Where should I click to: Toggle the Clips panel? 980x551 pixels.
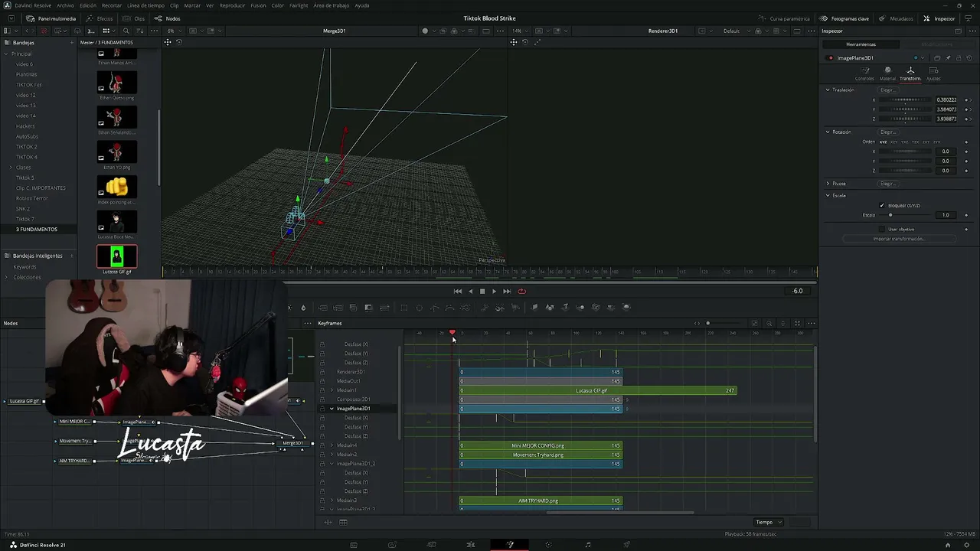[134, 18]
